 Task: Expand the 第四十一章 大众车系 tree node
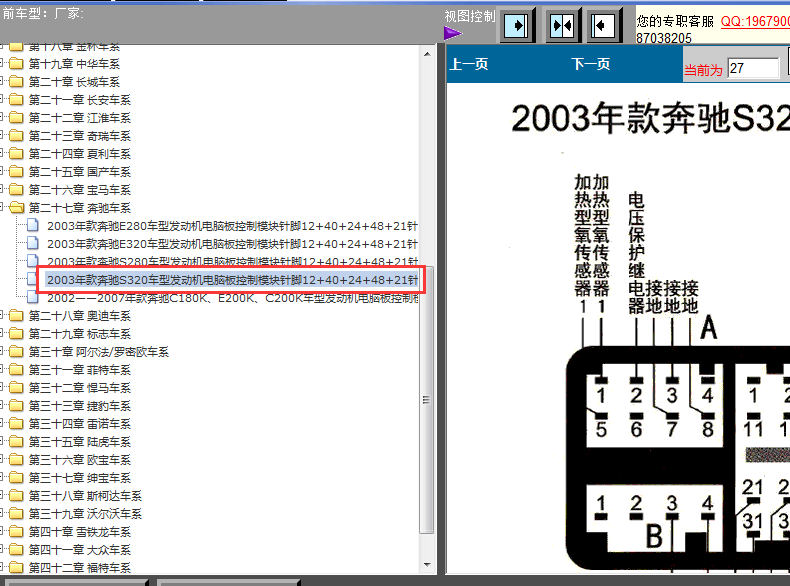tap(2, 550)
